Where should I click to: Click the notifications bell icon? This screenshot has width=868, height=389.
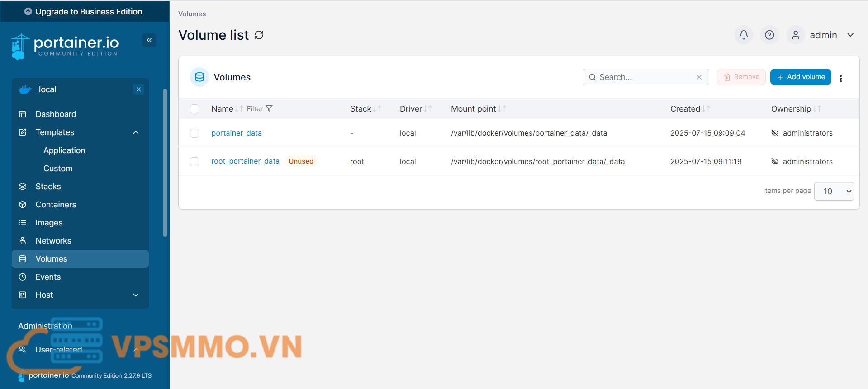tap(743, 35)
